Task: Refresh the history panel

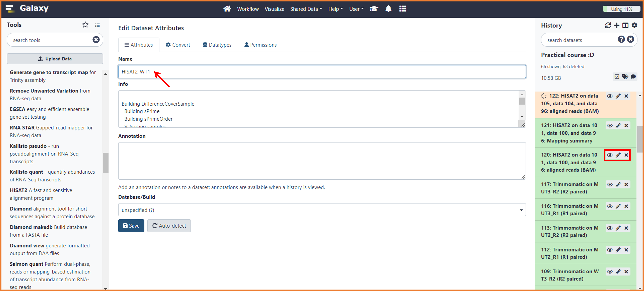Action: 608,25
